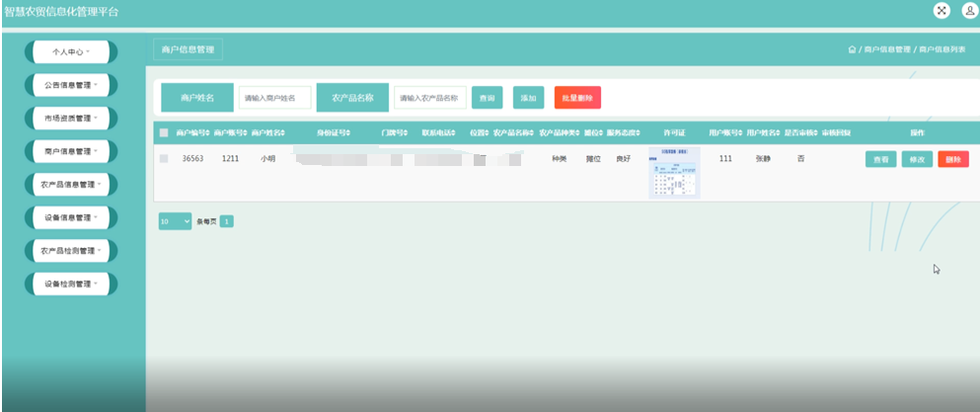
Task: Sort by 用户姓名 column
Action: (x=764, y=132)
